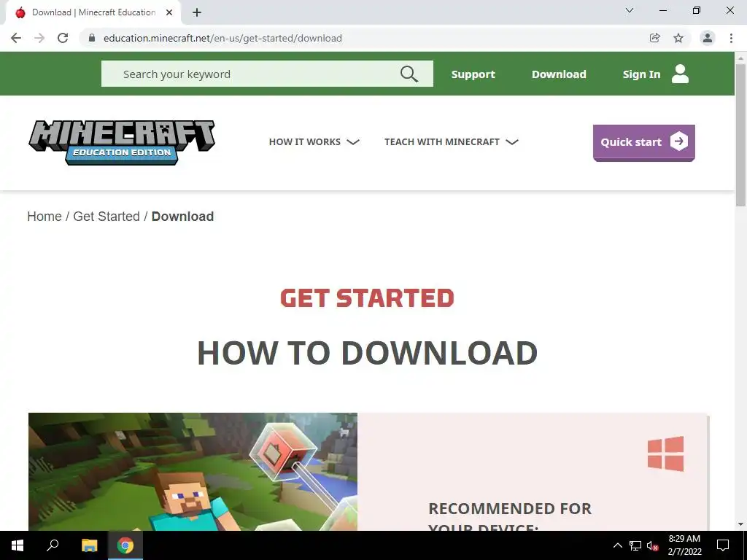Image resolution: width=747 pixels, height=560 pixels.
Task: Click the magnifier search icon in site search
Action: coord(409,74)
